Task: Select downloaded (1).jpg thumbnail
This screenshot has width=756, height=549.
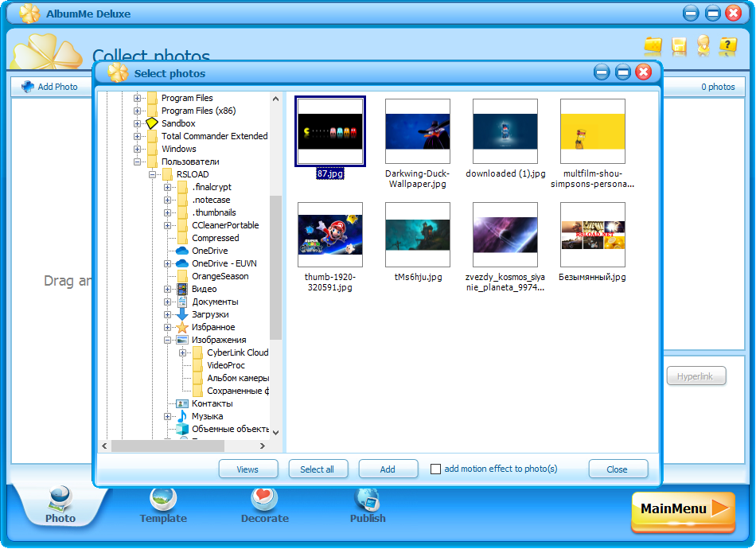Action: pyautogui.click(x=505, y=131)
